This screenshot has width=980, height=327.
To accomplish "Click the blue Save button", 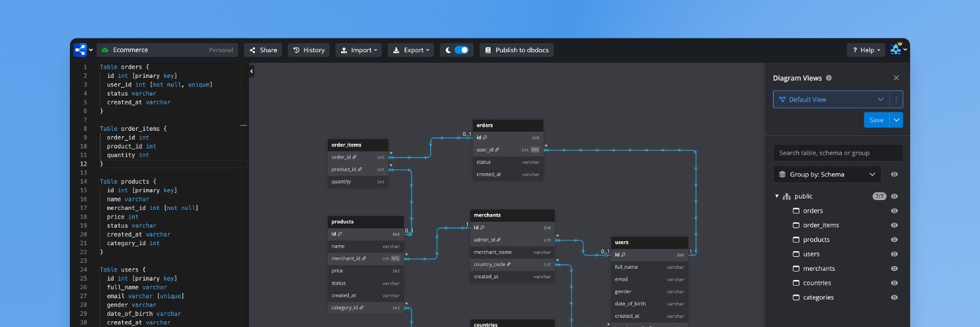I will [877, 120].
